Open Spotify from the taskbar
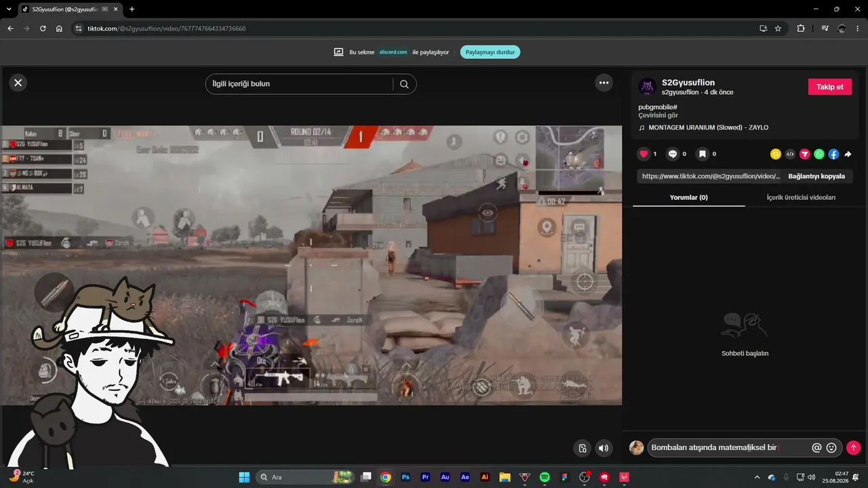 click(x=545, y=477)
